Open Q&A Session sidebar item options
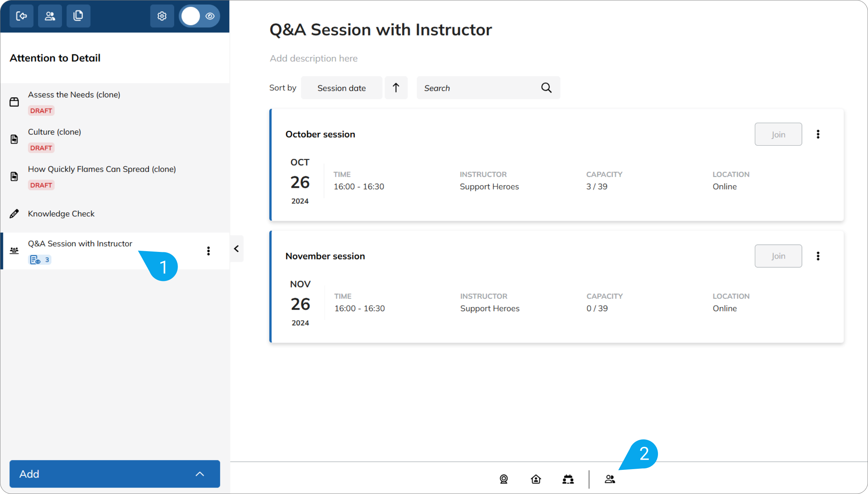Viewport: 868px width, 494px height. [209, 251]
